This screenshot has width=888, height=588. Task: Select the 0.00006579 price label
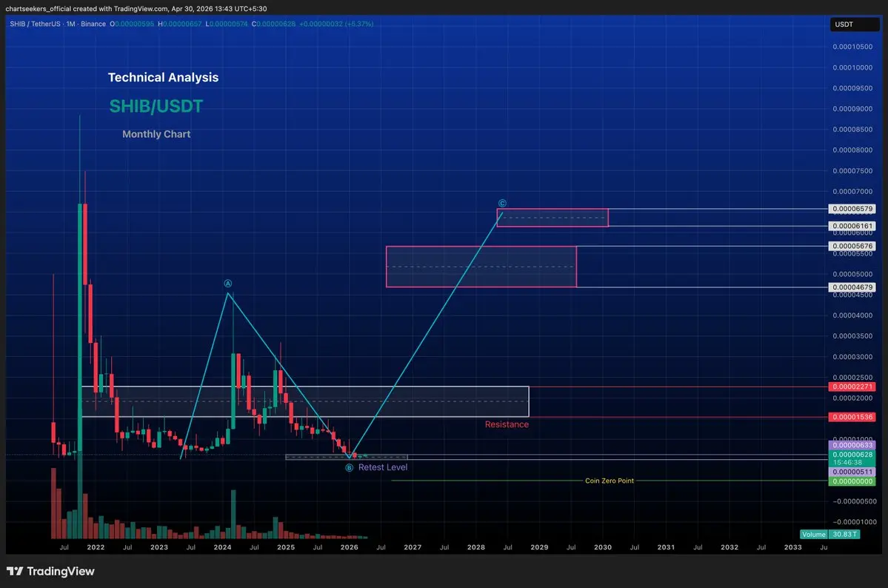point(852,209)
